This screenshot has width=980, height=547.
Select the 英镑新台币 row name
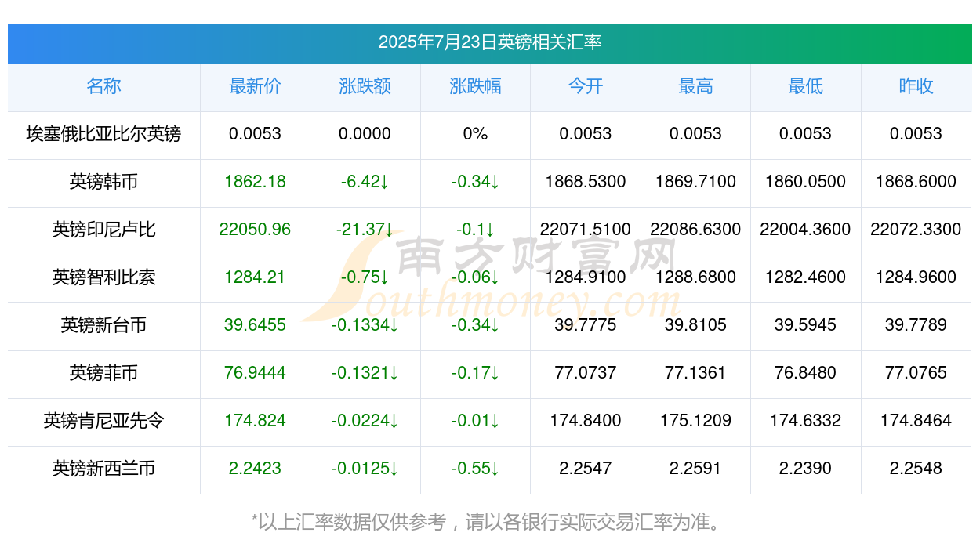[103, 325]
